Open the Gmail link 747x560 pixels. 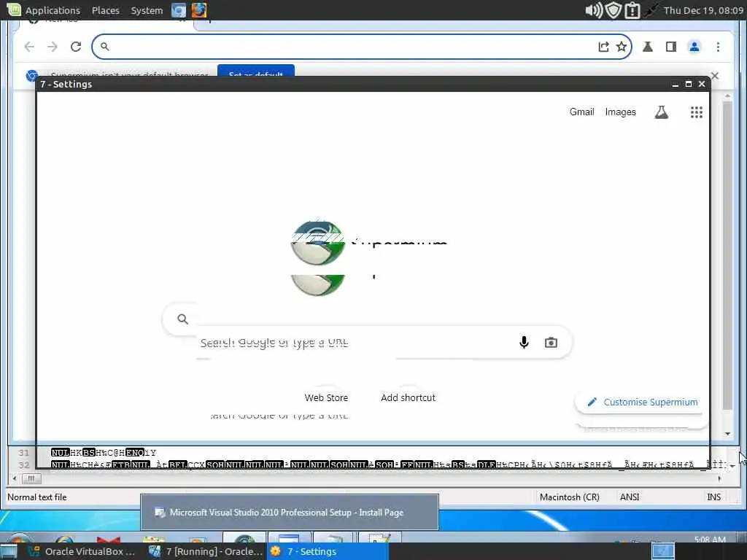581,112
